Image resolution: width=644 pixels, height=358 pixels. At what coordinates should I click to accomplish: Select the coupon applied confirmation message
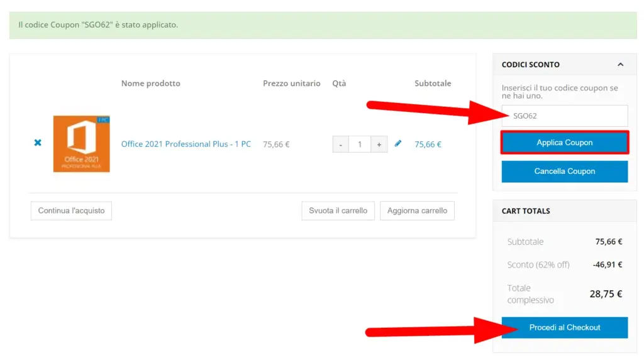point(98,25)
